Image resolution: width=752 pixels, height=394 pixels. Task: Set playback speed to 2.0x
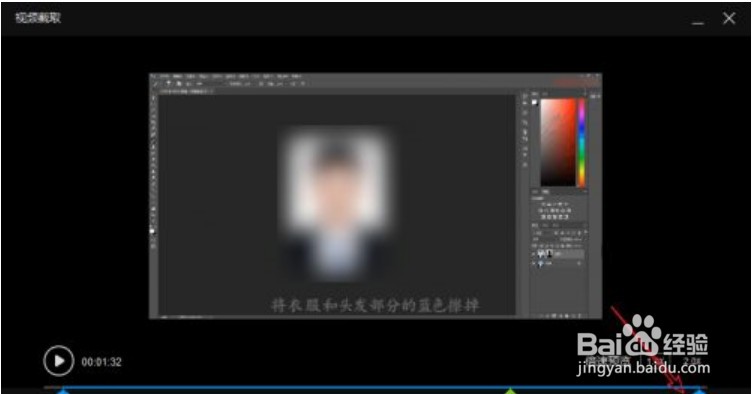tap(692, 361)
